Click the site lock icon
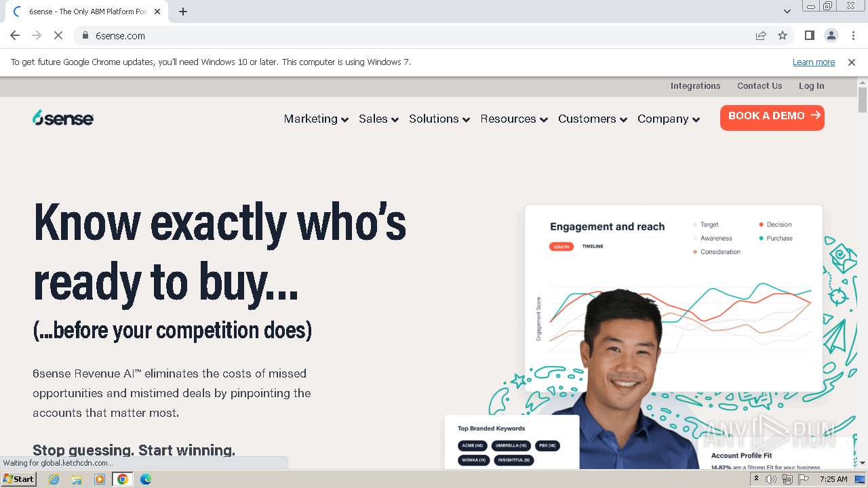The height and width of the screenshot is (488, 868). pos(85,35)
